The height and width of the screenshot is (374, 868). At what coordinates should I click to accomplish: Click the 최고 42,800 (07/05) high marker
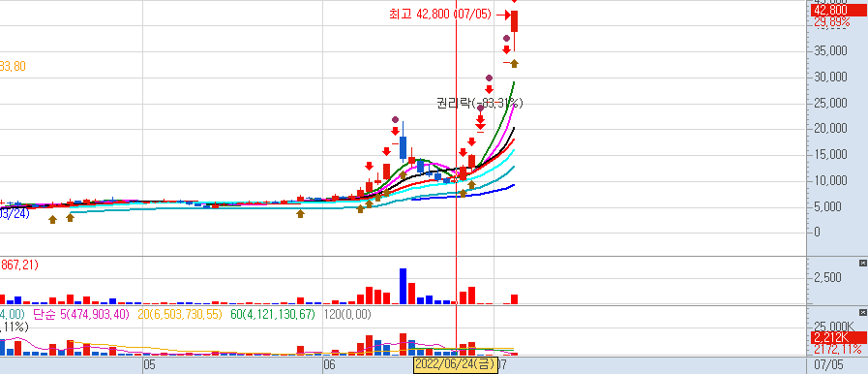click(x=440, y=15)
